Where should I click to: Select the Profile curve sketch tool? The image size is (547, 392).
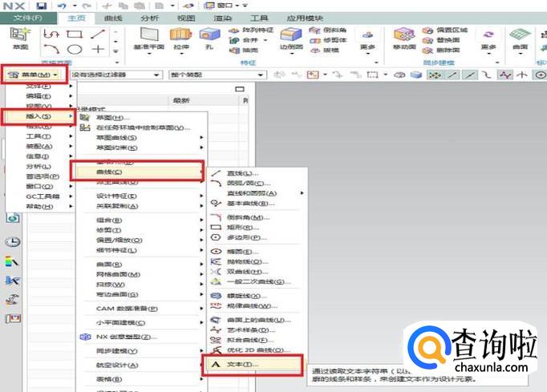tap(51, 34)
